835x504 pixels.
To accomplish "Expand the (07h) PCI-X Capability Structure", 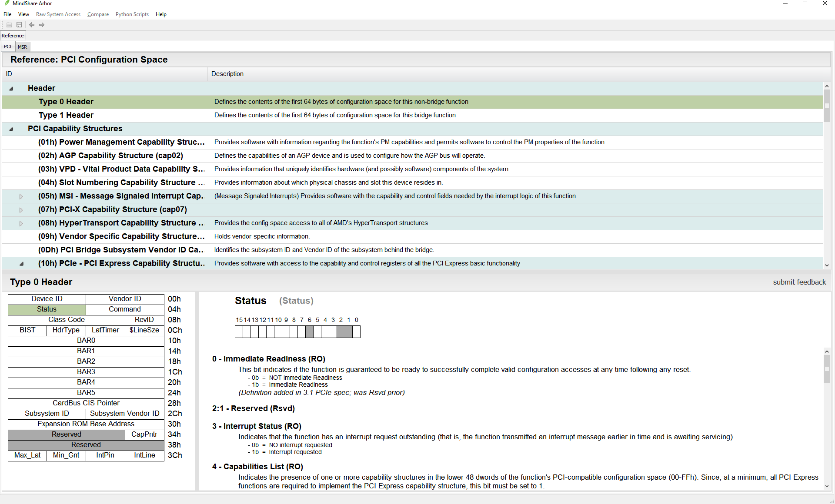I will pos(21,210).
